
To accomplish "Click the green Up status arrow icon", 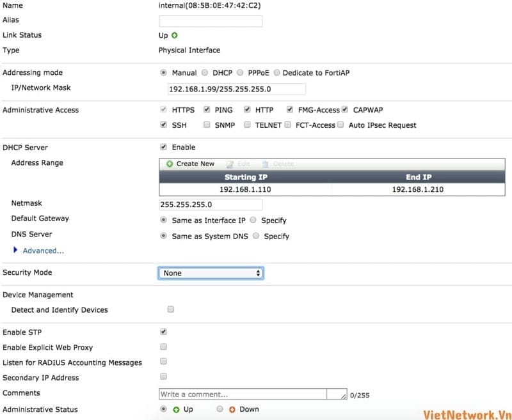I will point(176,410).
